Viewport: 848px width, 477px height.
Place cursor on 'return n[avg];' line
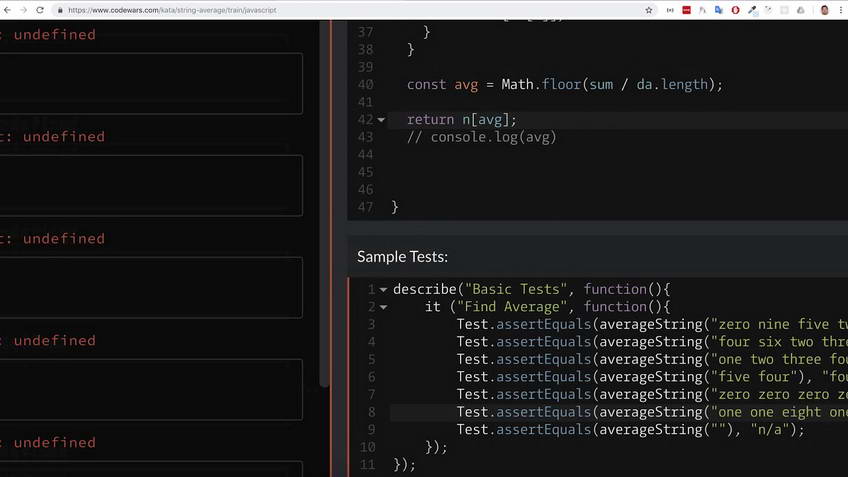tap(462, 120)
